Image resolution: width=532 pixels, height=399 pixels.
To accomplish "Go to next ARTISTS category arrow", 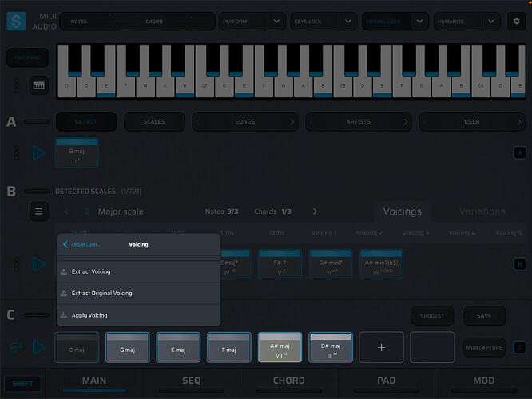I will 406,122.
